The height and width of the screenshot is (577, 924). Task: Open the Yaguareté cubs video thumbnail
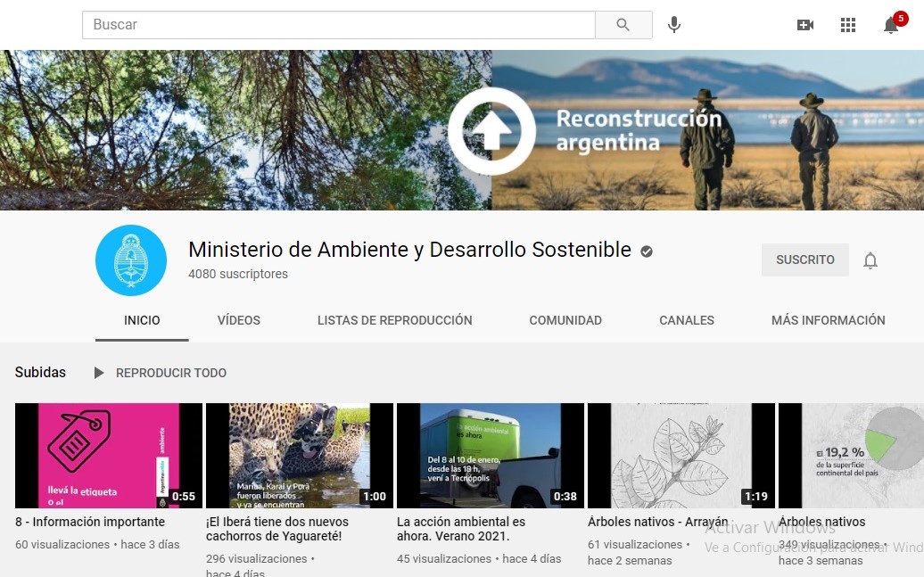click(x=300, y=456)
